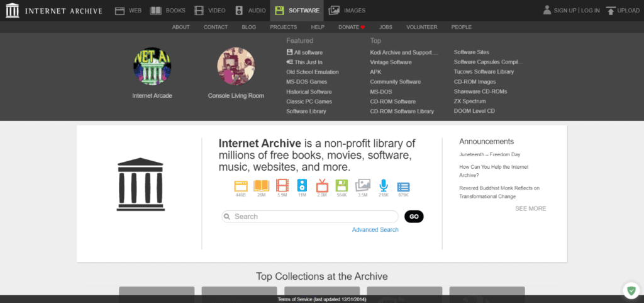This screenshot has height=303, width=644.
Task: Open Old School Emulation
Action: click(313, 72)
